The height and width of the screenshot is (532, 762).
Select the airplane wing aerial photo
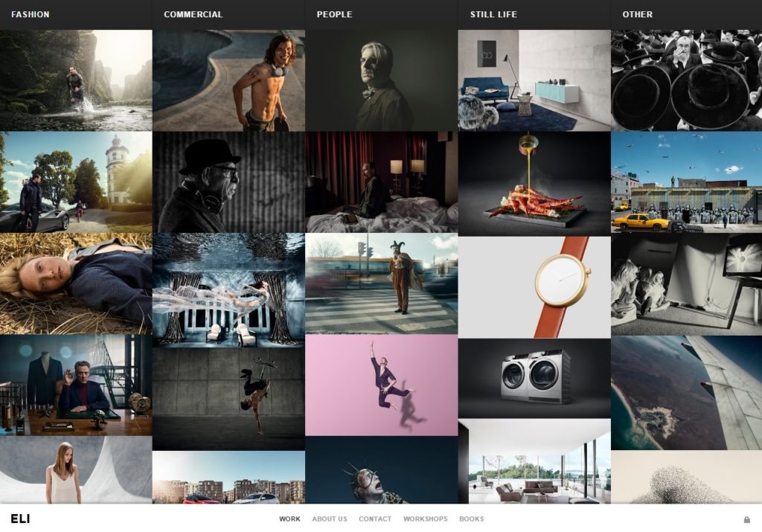(686, 392)
